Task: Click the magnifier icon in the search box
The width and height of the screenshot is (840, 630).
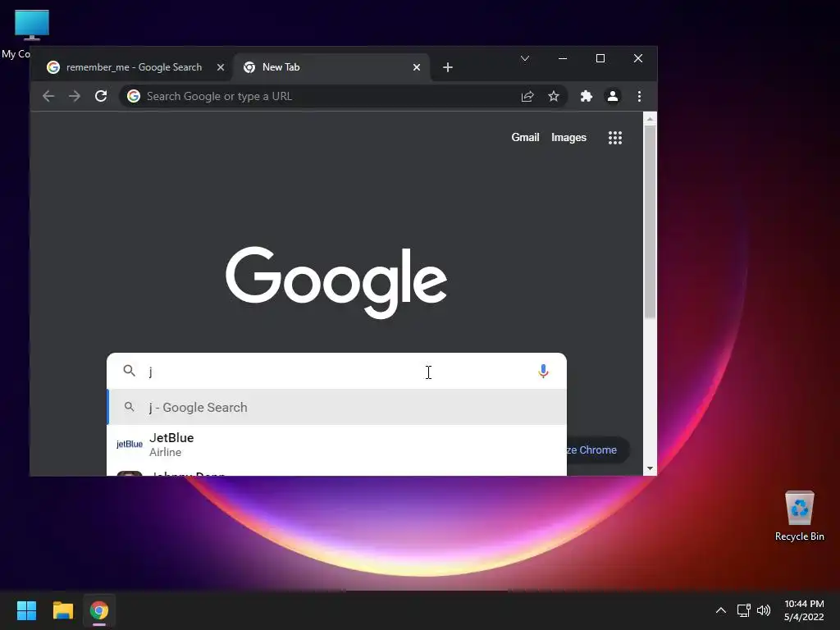Action: [x=129, y=371]
